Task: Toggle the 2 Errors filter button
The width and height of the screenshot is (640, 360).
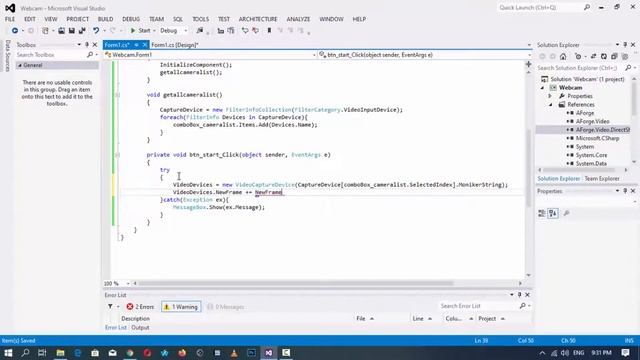Action: click(x=140, y=307)
